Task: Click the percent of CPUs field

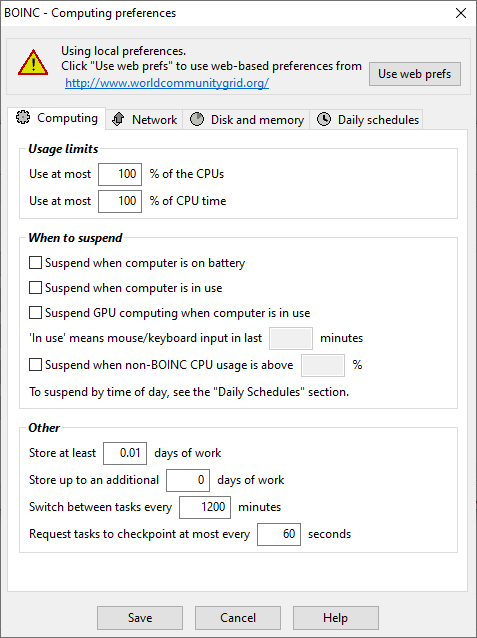Action: coord(120,174)
